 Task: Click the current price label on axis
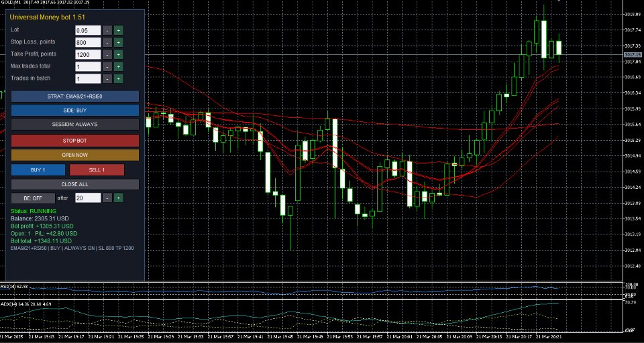point(633,54)
